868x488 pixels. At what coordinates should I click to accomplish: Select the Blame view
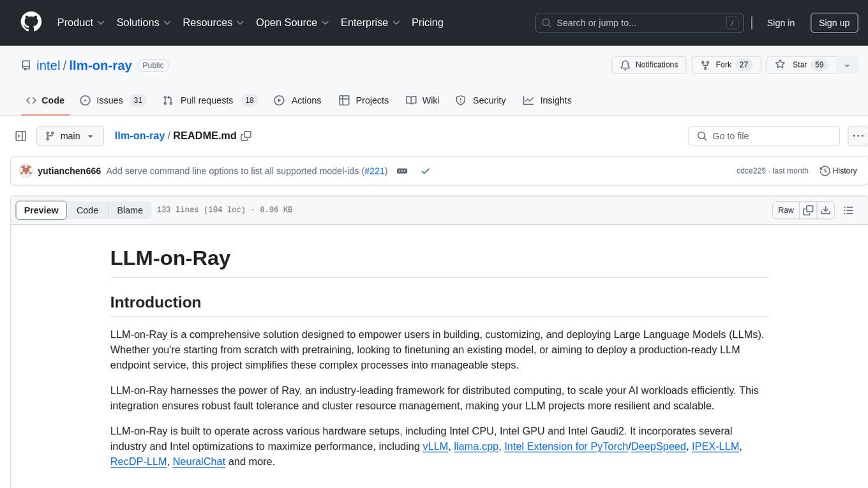130,210
